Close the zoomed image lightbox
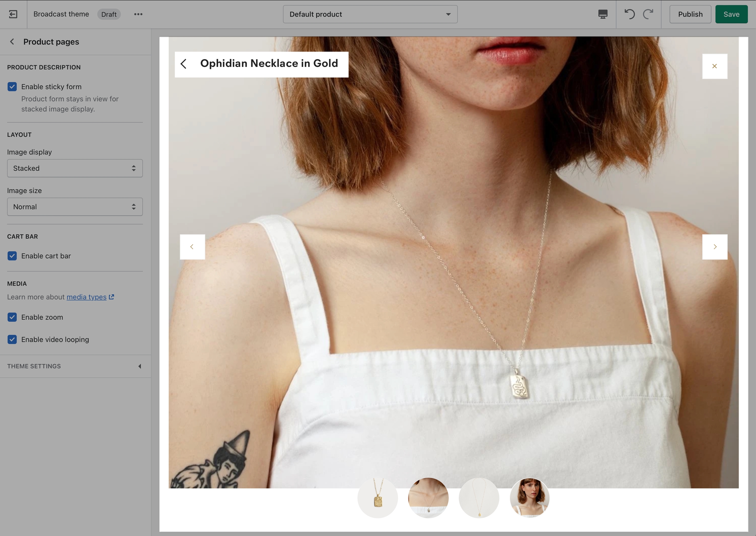The image size is (756, 536). (x=714, y=66)
